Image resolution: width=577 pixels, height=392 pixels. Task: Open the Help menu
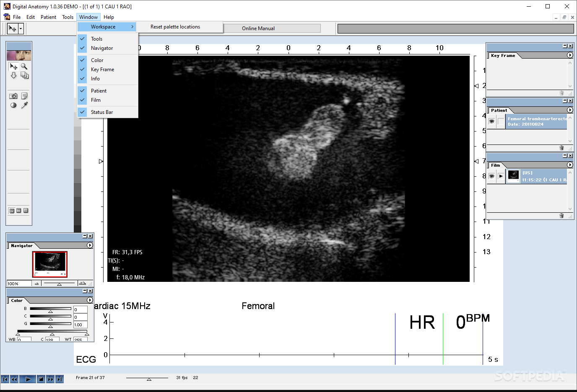109,17
